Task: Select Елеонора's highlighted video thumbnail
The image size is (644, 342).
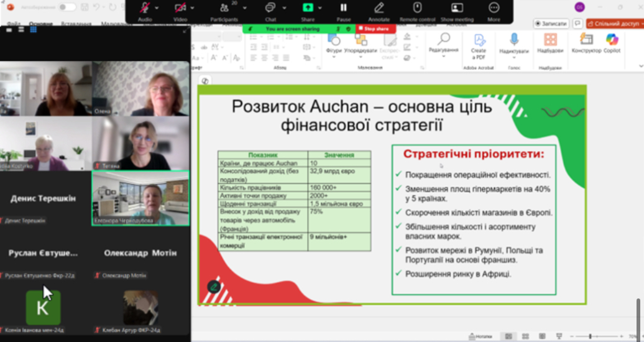Action: (140, 198)
